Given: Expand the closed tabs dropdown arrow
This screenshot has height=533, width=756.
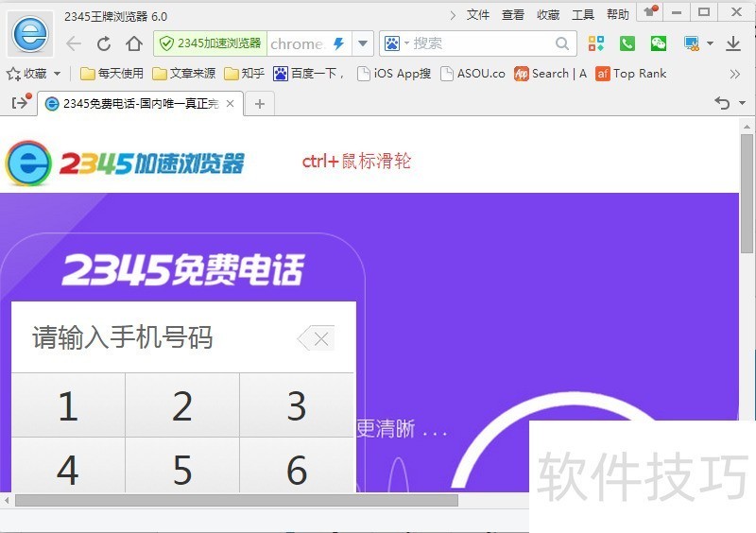Looking at the screenshot, I should click(x=742, y=103).
